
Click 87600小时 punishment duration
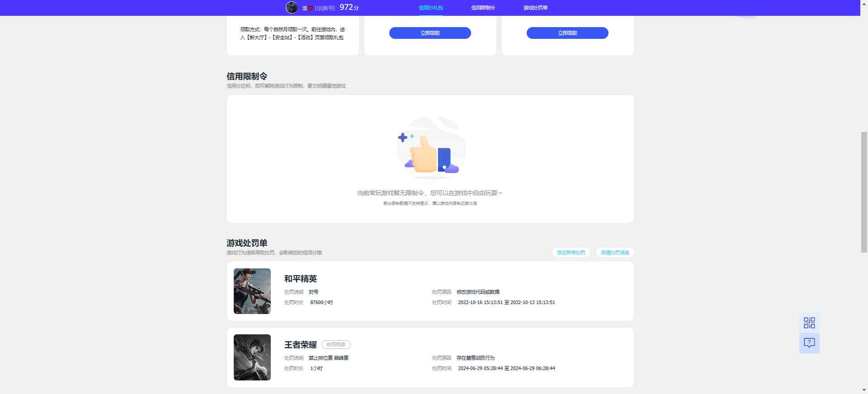pos(321,302)
